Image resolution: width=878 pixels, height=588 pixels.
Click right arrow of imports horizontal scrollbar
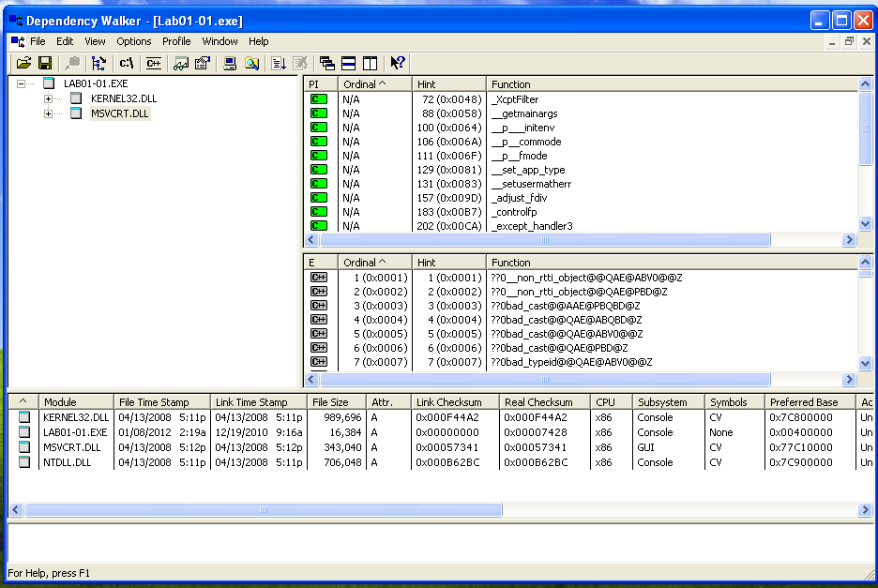[850, 240]
